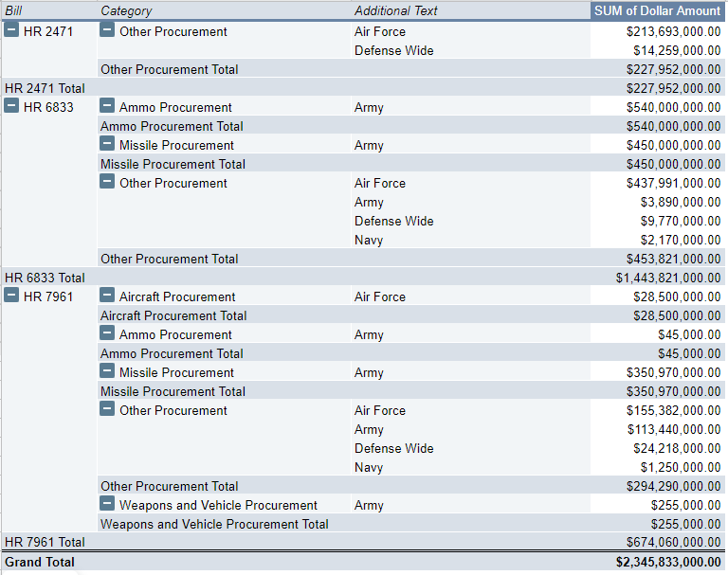Click the $213,693,000.00 Air Force cell

[x=658, y=31]
